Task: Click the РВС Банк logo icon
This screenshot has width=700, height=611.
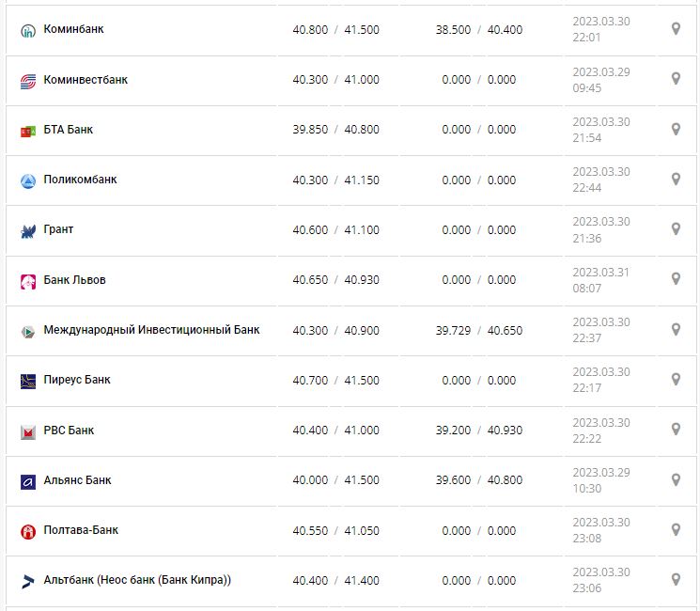Action: 27,431
